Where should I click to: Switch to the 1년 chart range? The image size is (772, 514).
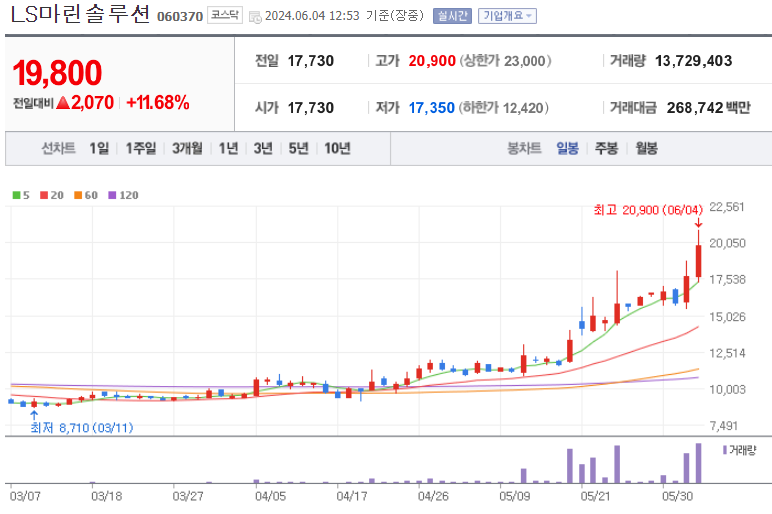point(228,148)
